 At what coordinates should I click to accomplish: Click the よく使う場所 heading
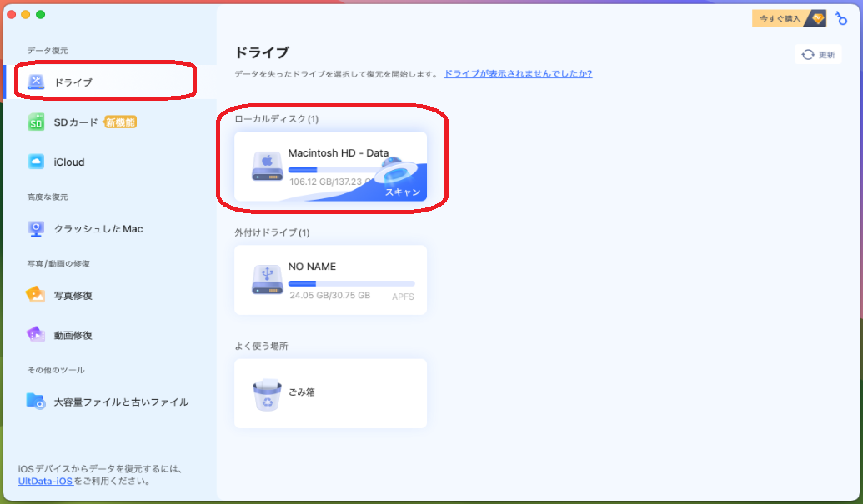point(262,346)
